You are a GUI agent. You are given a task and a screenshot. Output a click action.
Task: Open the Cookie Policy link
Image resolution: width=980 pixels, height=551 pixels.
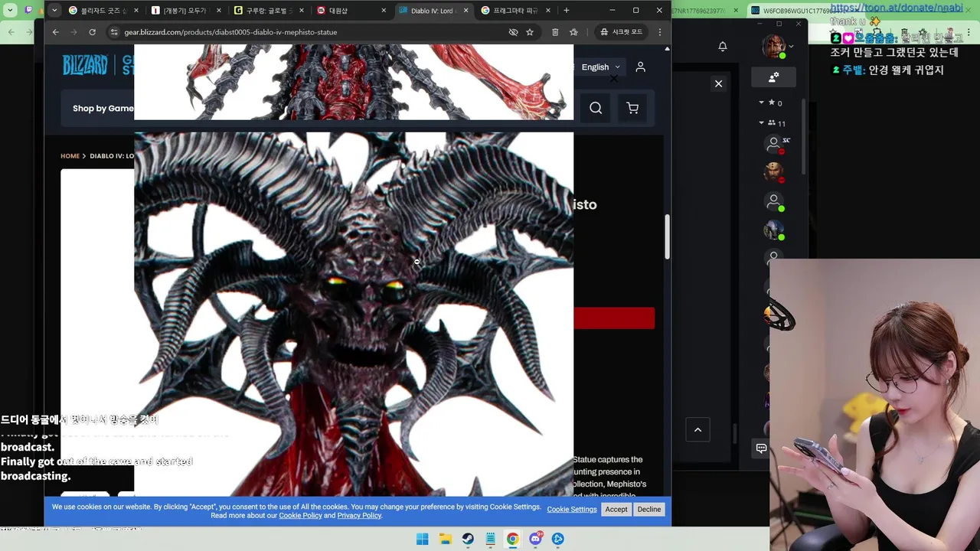(x=300, y=516)
